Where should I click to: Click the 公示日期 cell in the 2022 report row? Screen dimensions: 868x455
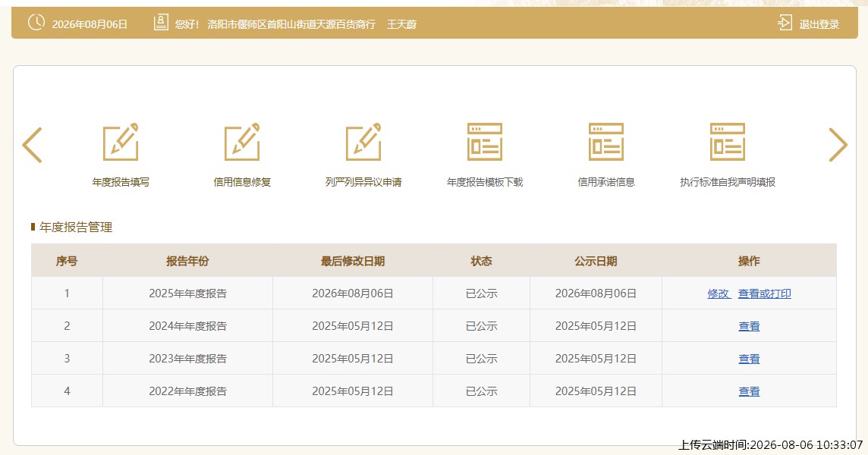click(596, 391)
